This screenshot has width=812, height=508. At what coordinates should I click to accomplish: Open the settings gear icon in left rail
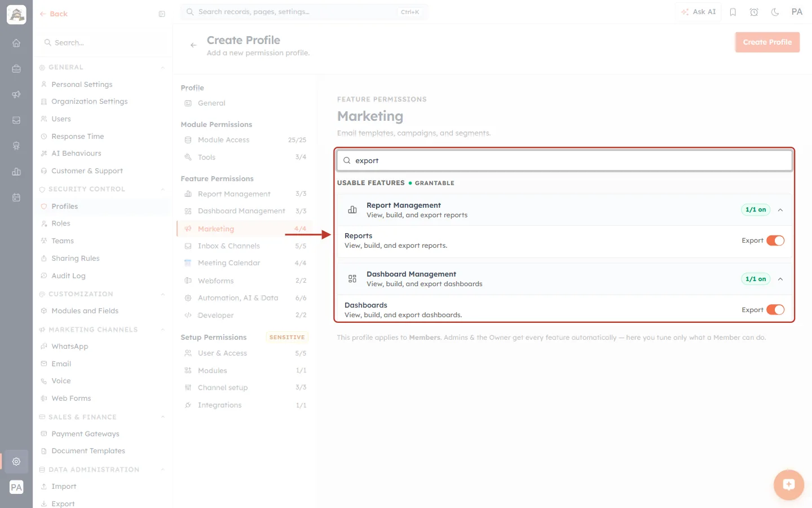click(x=16, y=461)
